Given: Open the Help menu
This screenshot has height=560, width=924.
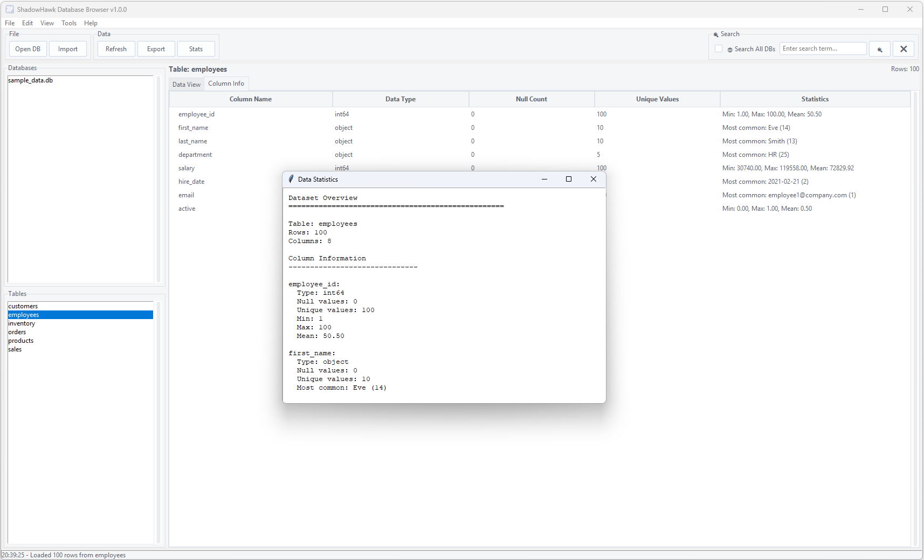Looking at the screenshot, I should pos(91,23).
